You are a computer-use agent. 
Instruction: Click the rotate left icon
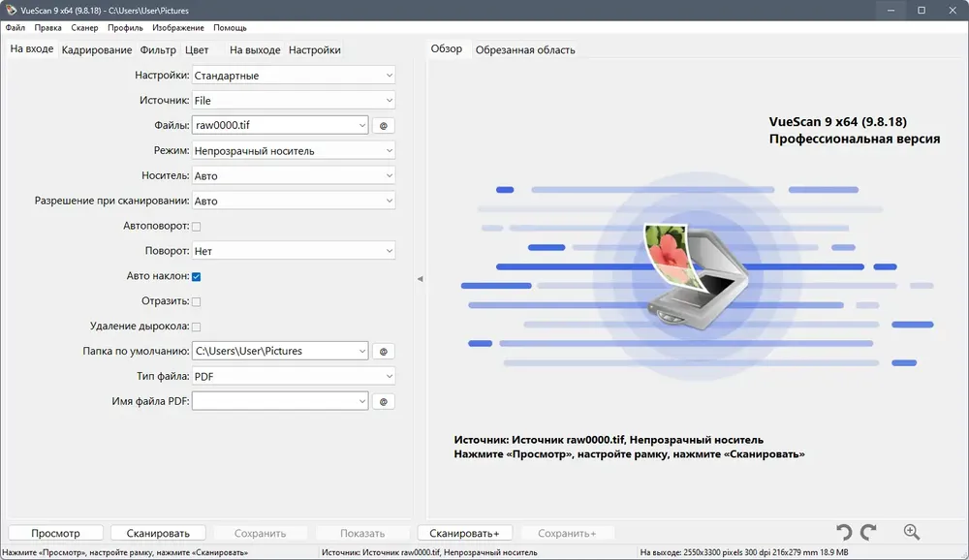click(844, 532)
